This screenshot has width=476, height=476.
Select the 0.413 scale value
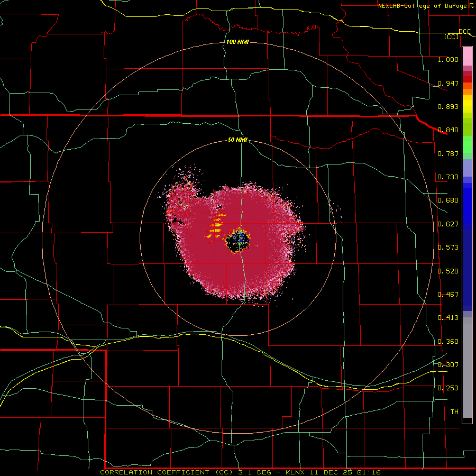click(448, 318)
